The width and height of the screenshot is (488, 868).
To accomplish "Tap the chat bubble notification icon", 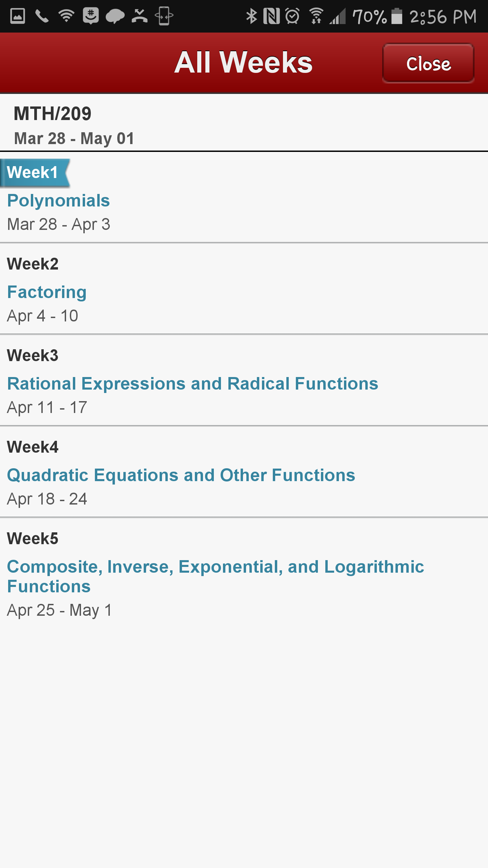I will click(115, 16).
